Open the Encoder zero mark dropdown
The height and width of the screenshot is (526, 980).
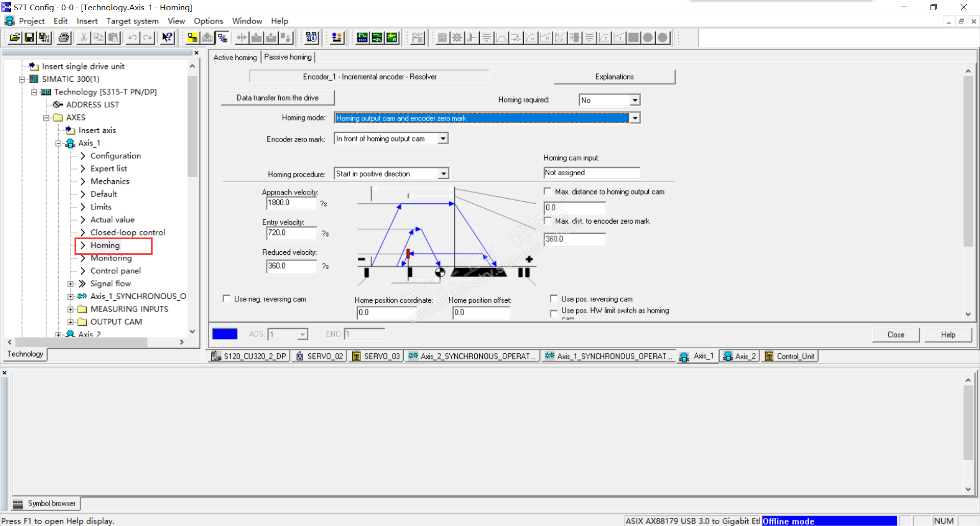444,138
